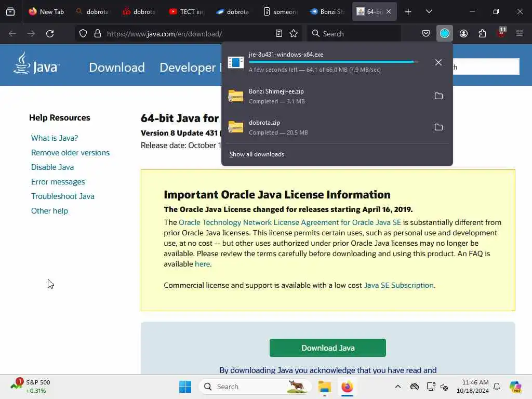Open Extensions puzzle icon
Screen dimensions: 532x399
(x=482, y=34)
